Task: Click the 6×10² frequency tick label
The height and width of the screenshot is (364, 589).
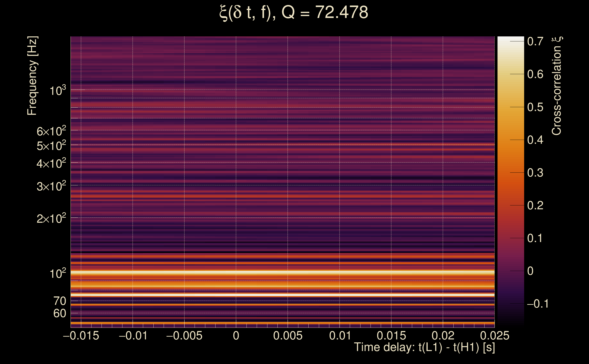Action: coord(51,131)
